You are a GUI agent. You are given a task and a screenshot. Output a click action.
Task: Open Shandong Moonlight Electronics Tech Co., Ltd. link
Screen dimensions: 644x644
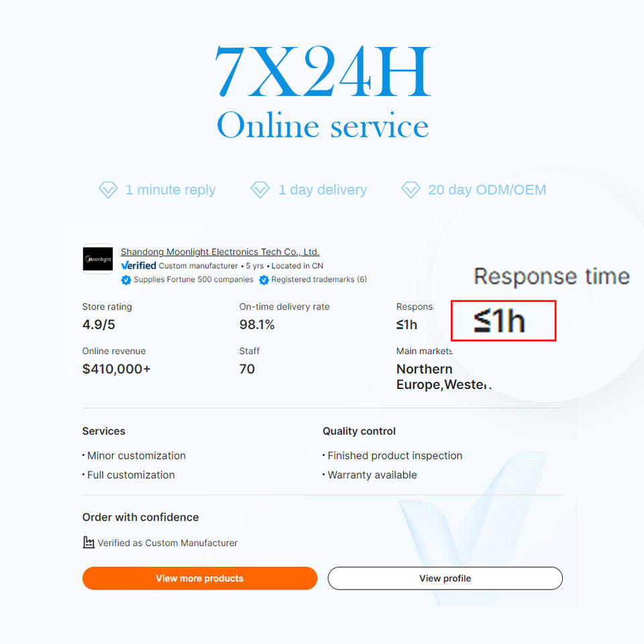click(x=220, y=252)
